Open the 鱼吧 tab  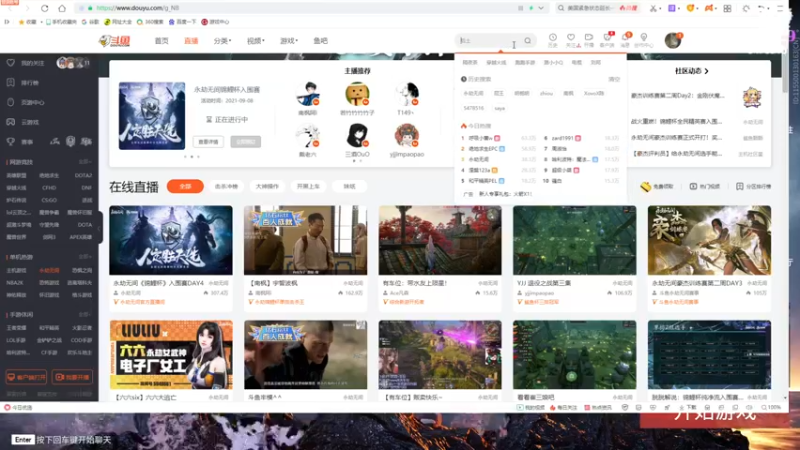320,41
